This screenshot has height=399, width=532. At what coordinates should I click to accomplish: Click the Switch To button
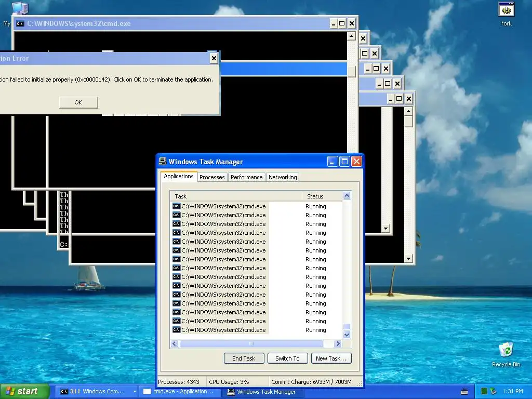[288, 358]
